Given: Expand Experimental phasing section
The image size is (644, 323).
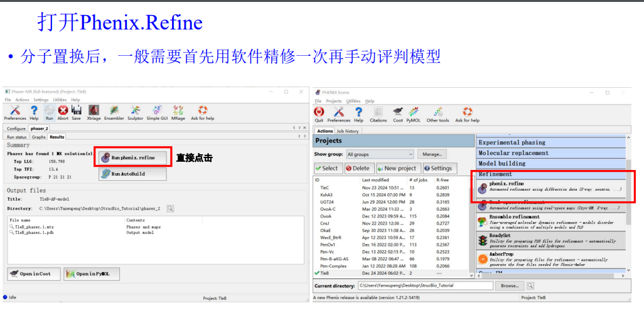Looking at the screenshot, I should coord(550,142).
